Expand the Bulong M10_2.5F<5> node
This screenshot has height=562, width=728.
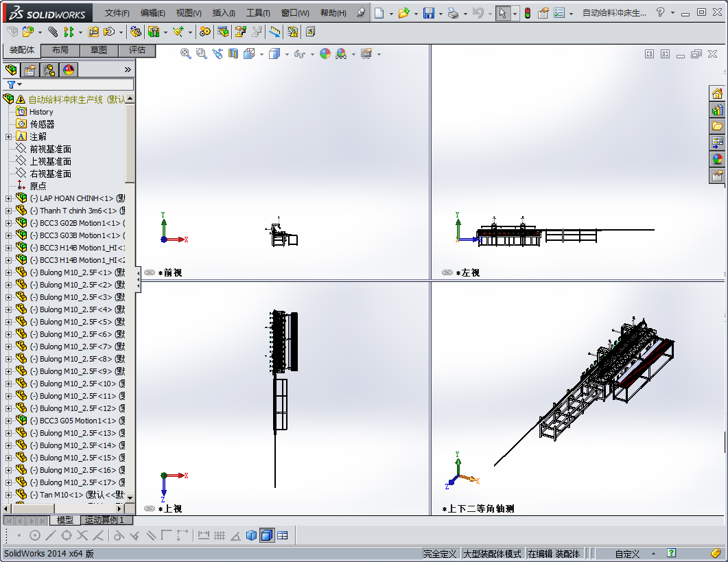point(8,322)
